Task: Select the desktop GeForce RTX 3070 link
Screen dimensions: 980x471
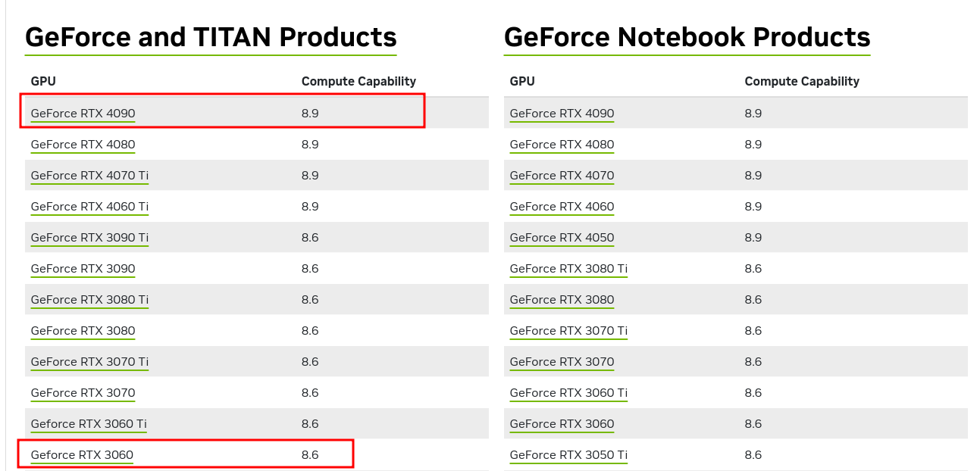Action: 83,393
